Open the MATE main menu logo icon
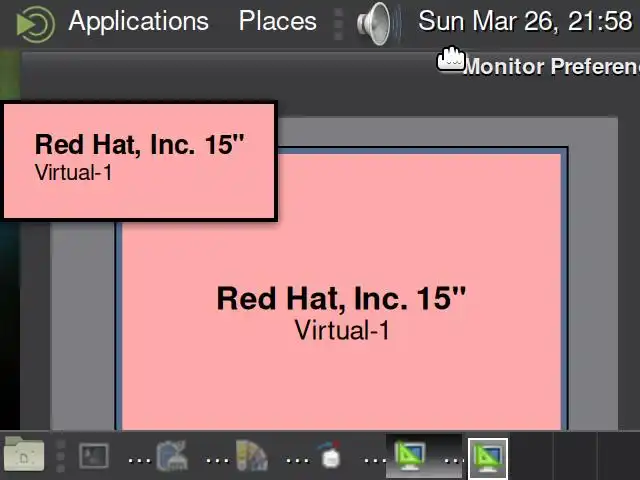 [x=35, y=24]
